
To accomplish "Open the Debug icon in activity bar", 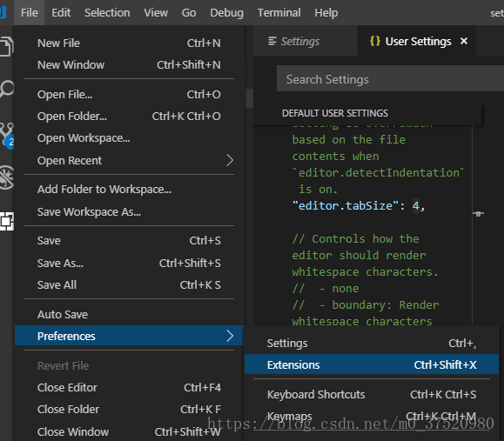I will tap(6, 177).
